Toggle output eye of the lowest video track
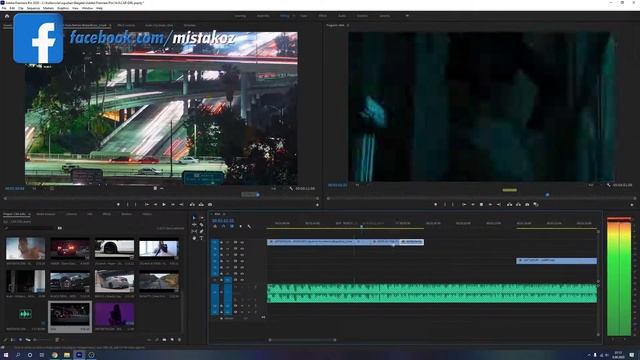 coord(242,280)
